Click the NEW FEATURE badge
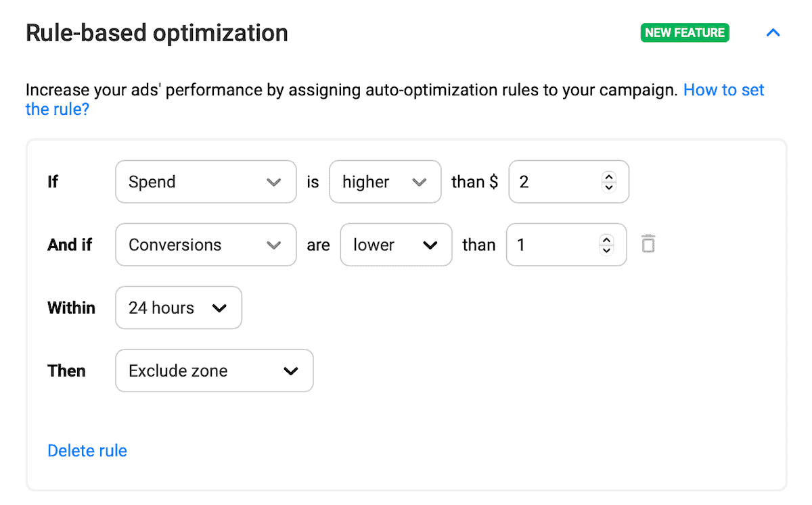 click(x=685, y=32)
